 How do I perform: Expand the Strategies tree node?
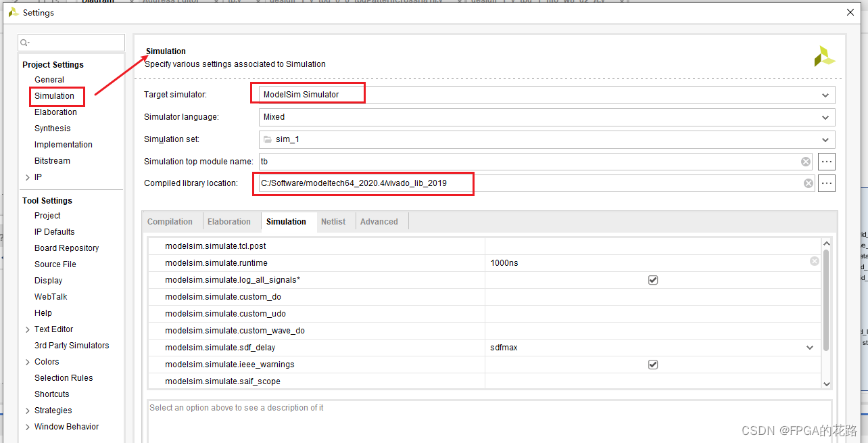click(27, 411)
